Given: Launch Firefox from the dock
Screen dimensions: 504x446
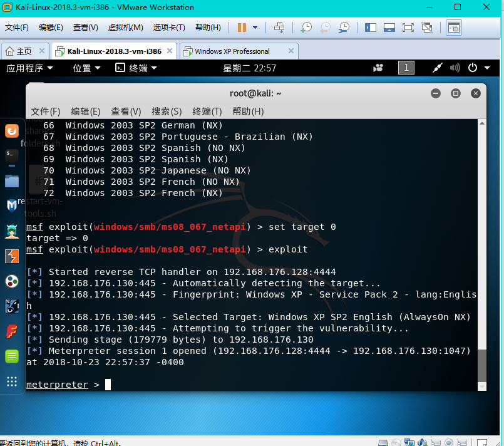Looking at the screenshot, I should pos(12,131).
